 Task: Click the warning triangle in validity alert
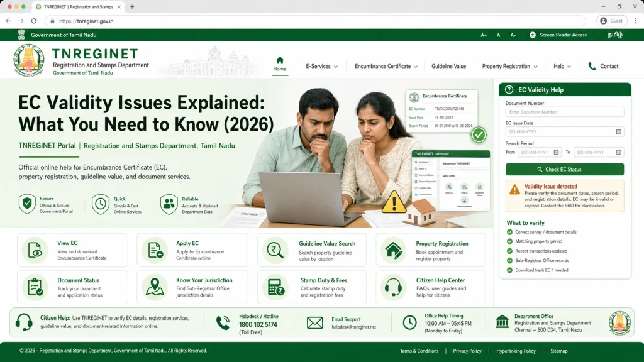[514, 190]
